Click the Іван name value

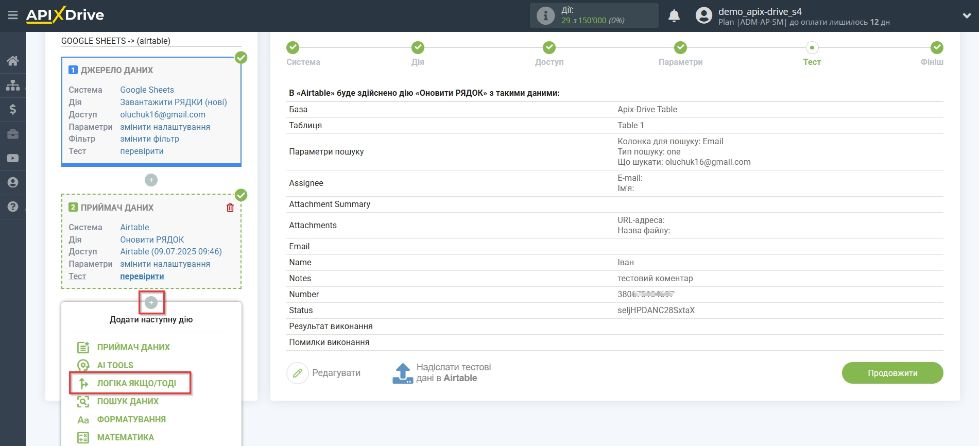pyautogui.click(x=626, y=263)
